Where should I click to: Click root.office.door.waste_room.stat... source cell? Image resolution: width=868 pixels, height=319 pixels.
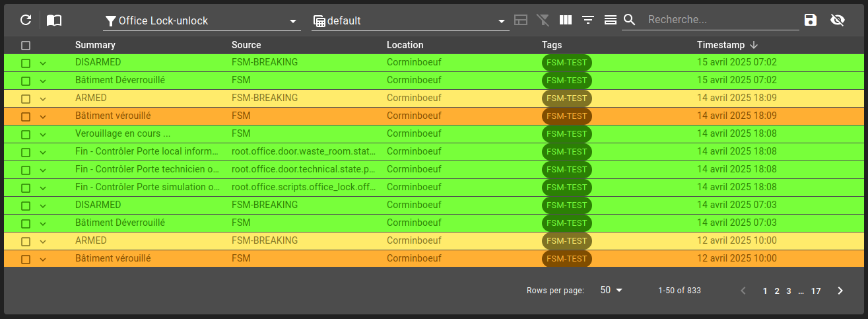tap(304, 151)
